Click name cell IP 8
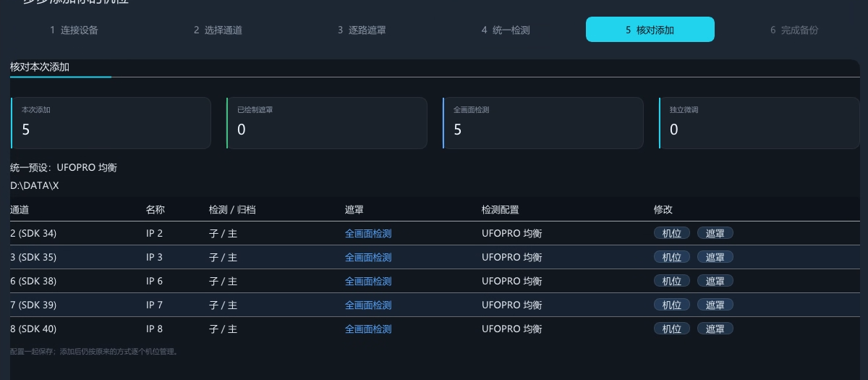This screenshot has width=868, height=380. tap(155, 329)
